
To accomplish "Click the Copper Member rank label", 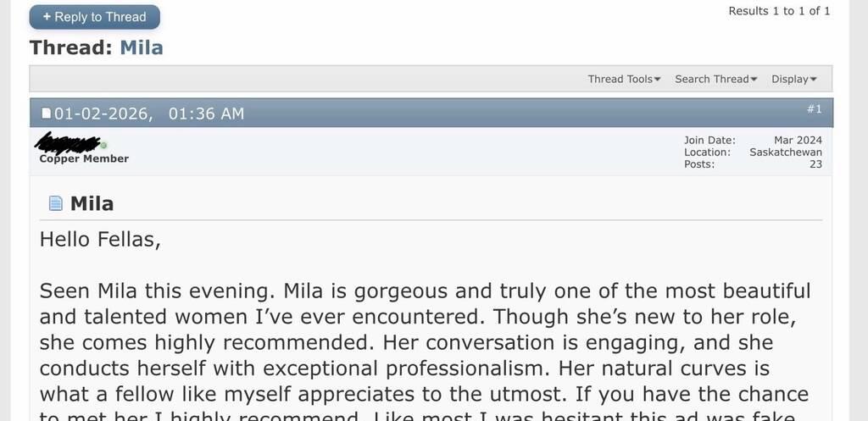I will click(x=84, y=158).
